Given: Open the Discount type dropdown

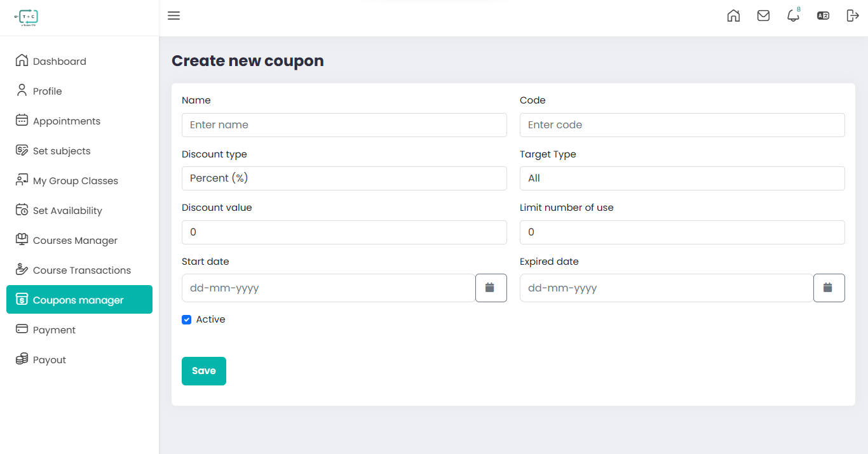Looking at the screenshot, I should [x=344, y=178].
